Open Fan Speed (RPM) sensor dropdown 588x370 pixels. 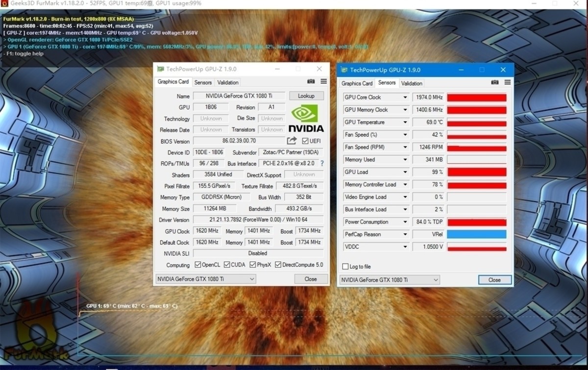[405, 147]
